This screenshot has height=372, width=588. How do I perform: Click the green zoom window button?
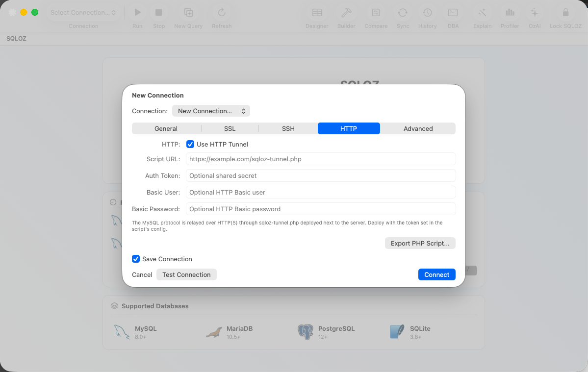tap(35, 12)
